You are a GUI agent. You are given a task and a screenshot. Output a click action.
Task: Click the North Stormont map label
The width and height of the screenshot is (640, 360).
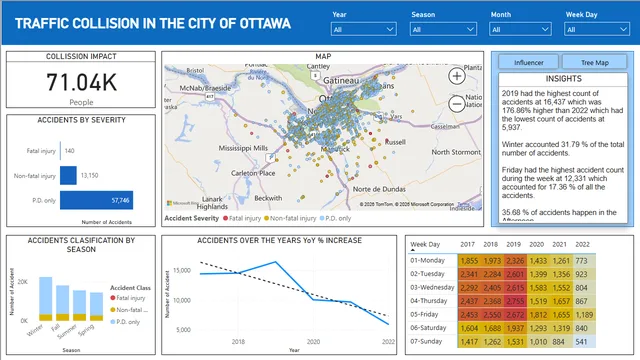(x=456, y=152)
